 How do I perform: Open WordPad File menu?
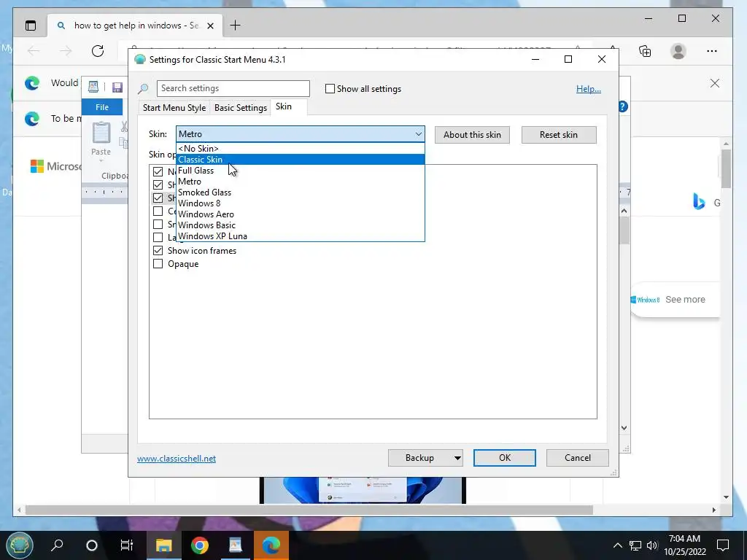(x=102, y=107)
